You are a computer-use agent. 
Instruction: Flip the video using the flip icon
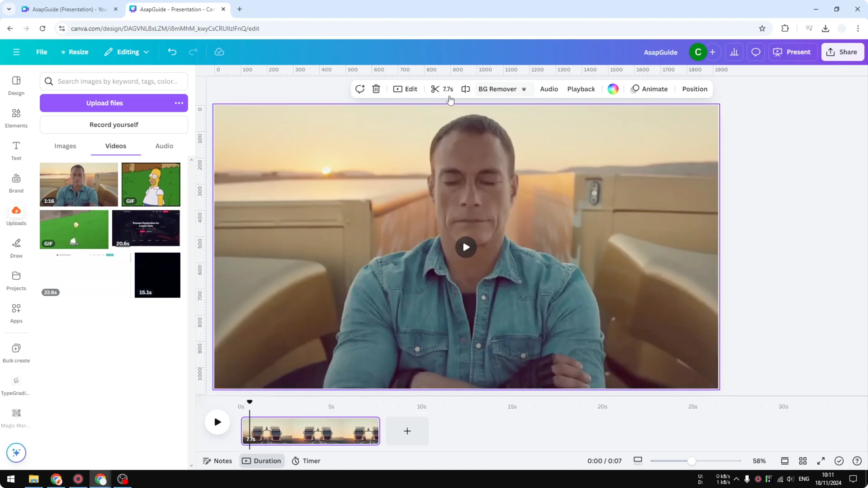pyautogui.click(x=465, y=89)
